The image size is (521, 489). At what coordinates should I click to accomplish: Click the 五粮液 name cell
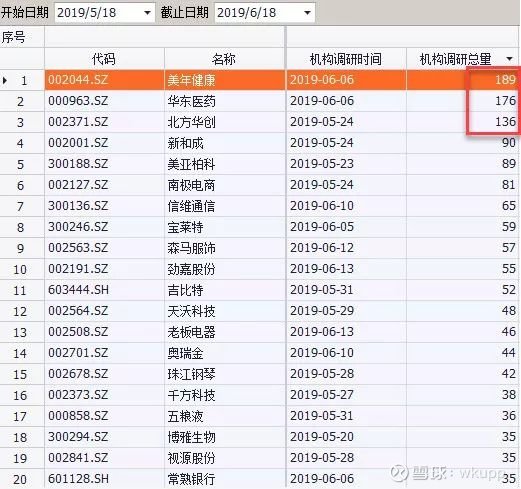pos(224,416)
